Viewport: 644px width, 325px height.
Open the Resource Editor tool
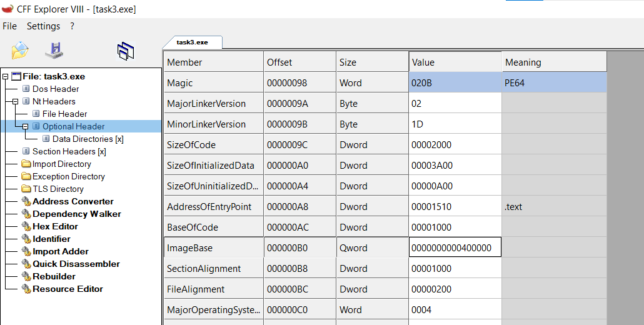[68, 289]
